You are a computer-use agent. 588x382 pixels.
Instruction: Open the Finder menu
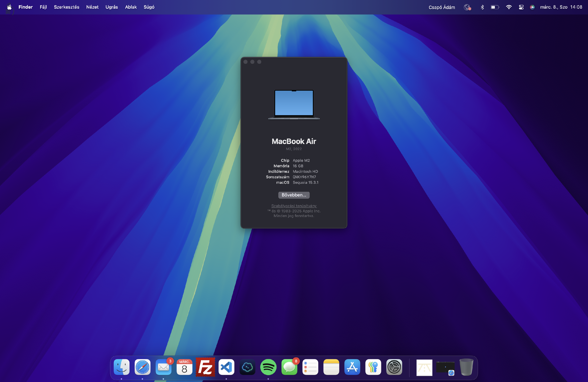click(x=25, y=7)
